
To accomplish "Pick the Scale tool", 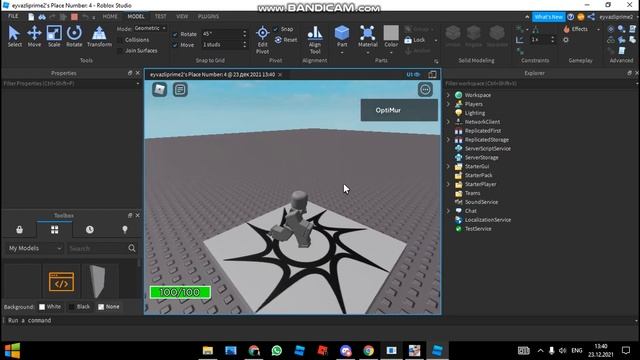I will (x=54, y=36).
